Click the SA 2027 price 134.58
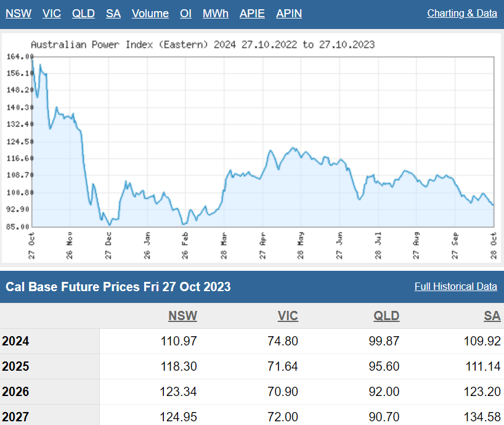 pos(484,416)
